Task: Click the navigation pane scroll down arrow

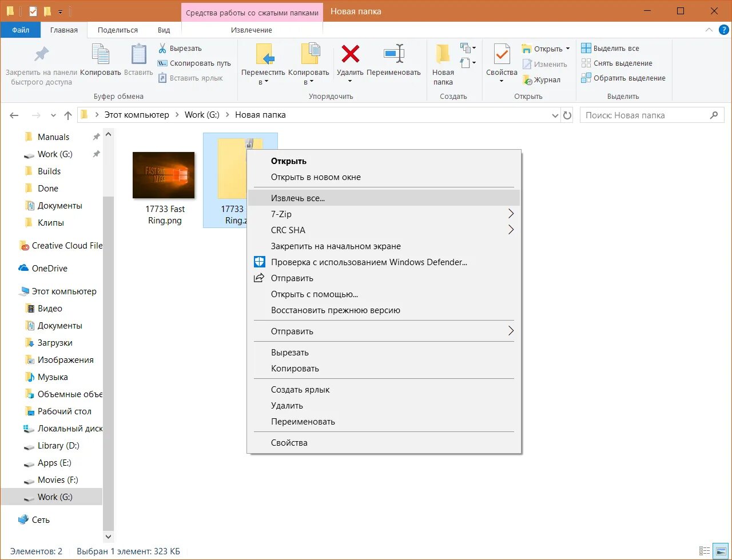Action: click(x=109, y=537)
